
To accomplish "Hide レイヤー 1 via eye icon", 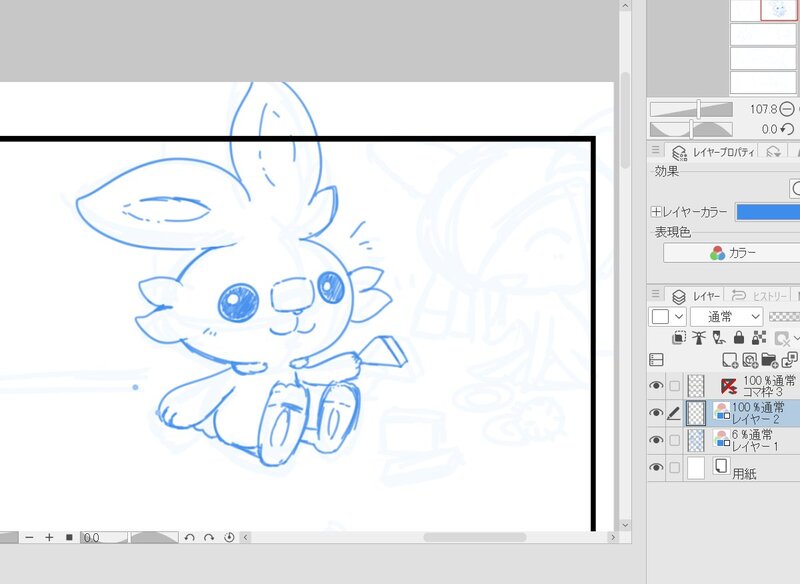I will (656, 440).
